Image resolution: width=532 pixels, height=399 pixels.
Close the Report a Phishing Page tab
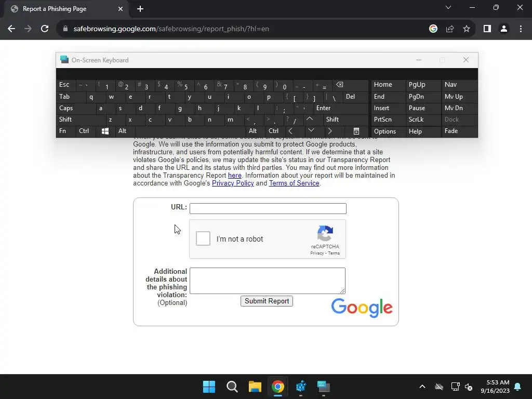121,9
